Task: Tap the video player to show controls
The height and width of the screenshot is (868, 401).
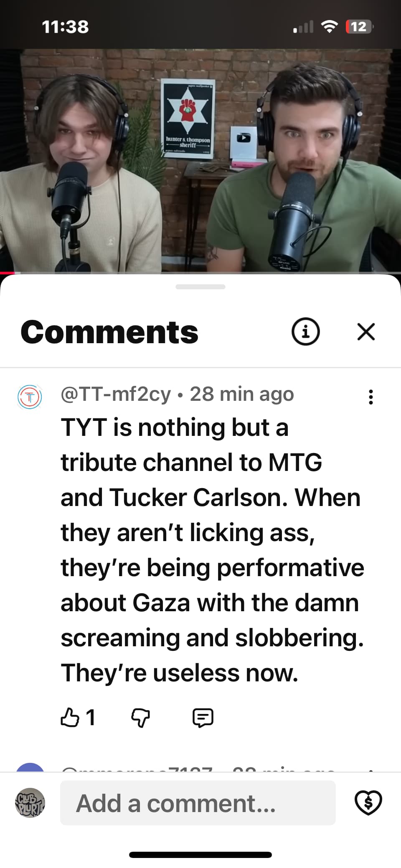Action: [200, 161]
